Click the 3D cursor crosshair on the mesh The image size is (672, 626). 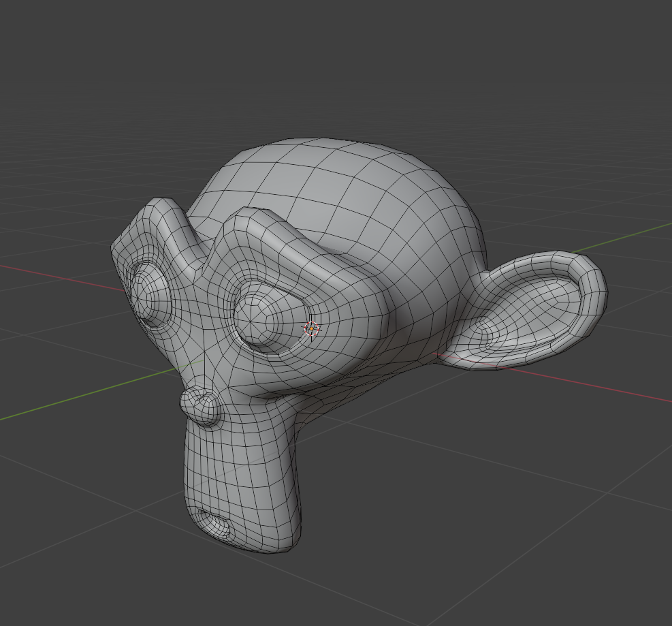[311, 328]
